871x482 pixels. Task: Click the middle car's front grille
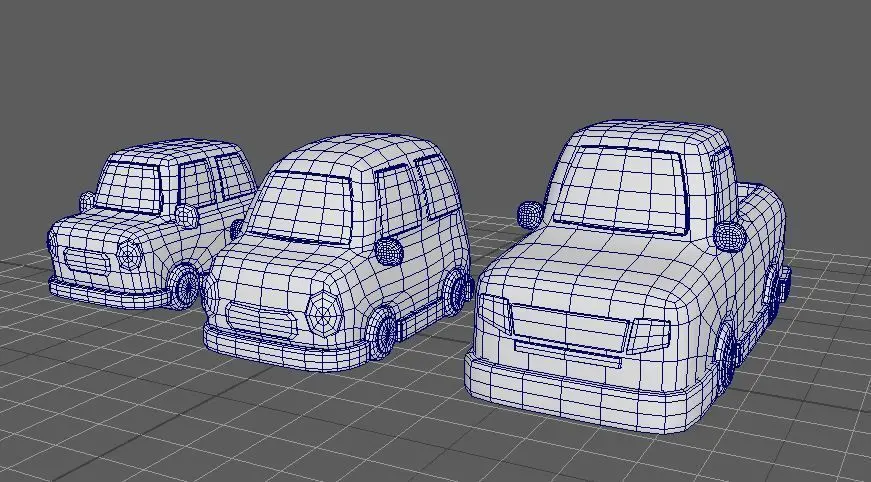262,321
